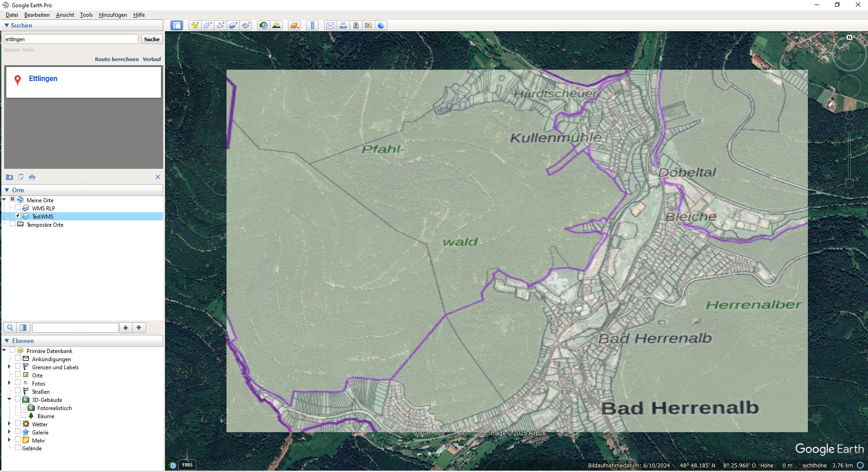Click the zoom slider on the map
The height and width of the screenshot is (472, 868).
pos(849,154)
